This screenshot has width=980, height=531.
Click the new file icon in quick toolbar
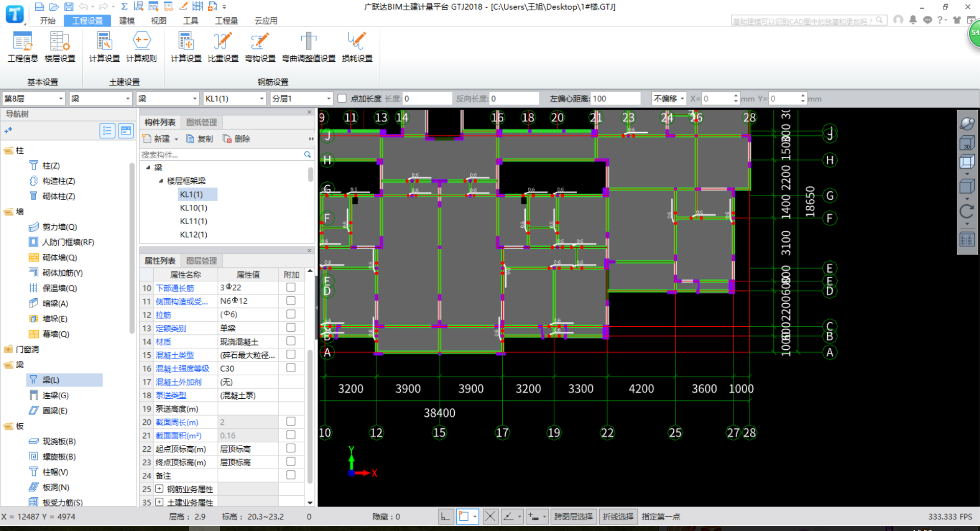pos(39,7)
